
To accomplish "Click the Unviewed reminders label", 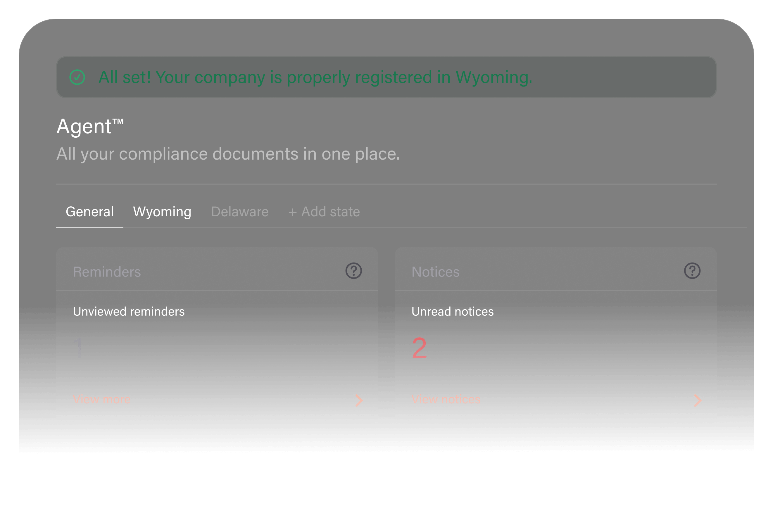I will click(x=129, y=311).
